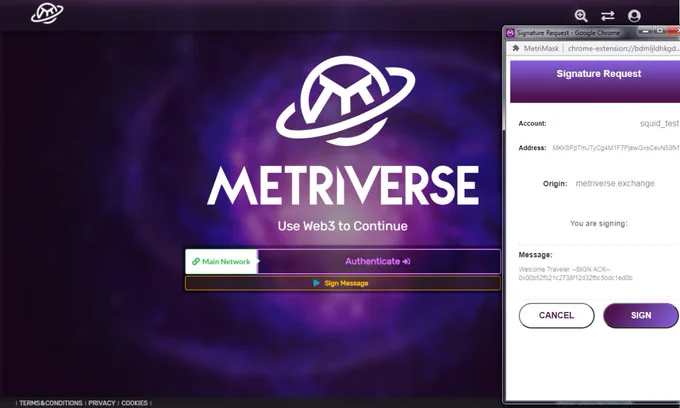Open the PRIVACY footer link
This screenshot has width=680, height=408.
tap(102, 403)
